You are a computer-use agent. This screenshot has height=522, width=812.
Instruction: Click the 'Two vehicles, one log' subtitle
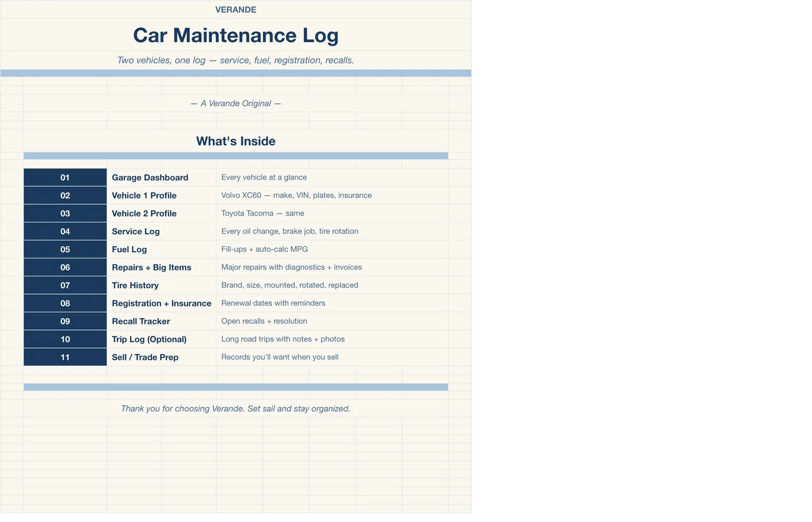[x=235, y=60]
